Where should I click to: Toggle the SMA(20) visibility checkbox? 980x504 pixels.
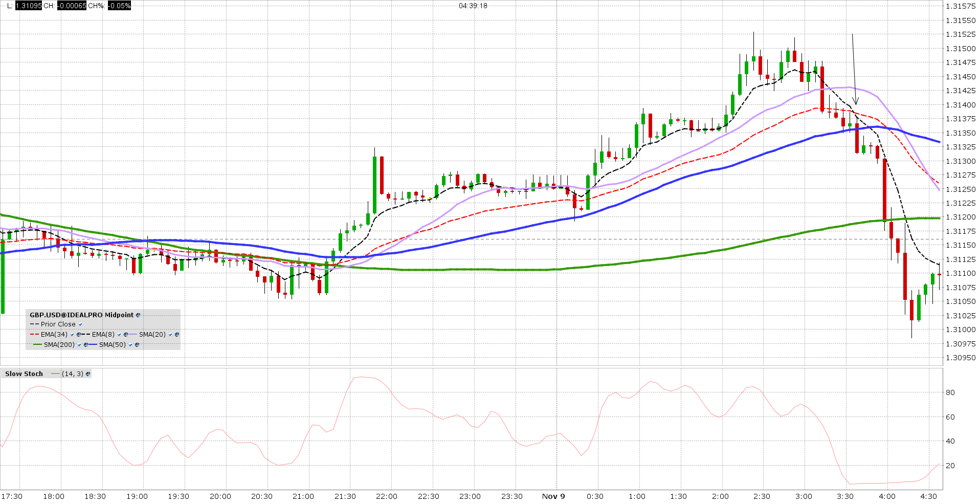tap(170, 335)
